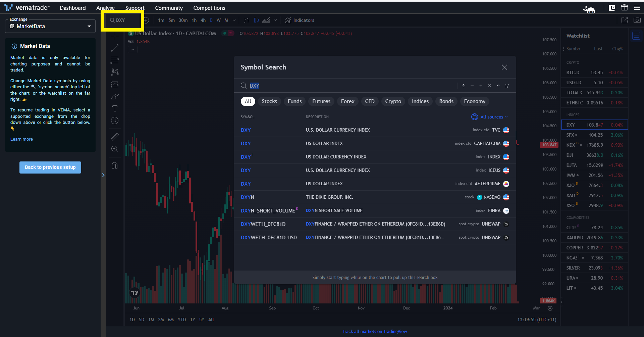The height and width of the screenshot is (337, 644).
Task: Filter symbol search by Forex
Action: [347, 101]
